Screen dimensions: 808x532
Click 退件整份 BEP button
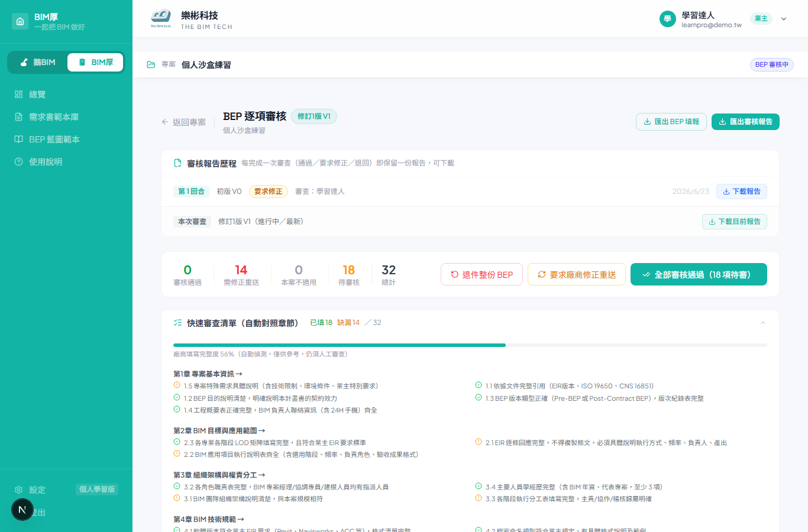click(x=481, y=274)
